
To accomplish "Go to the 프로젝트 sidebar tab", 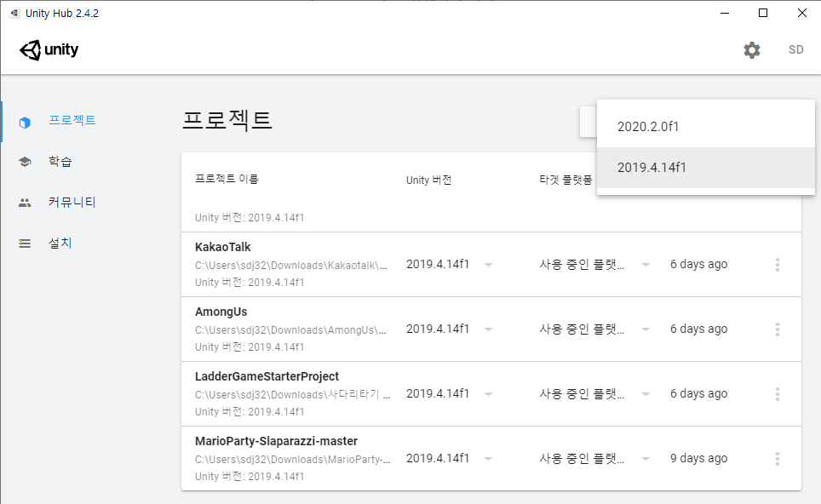I will point(72,120).
